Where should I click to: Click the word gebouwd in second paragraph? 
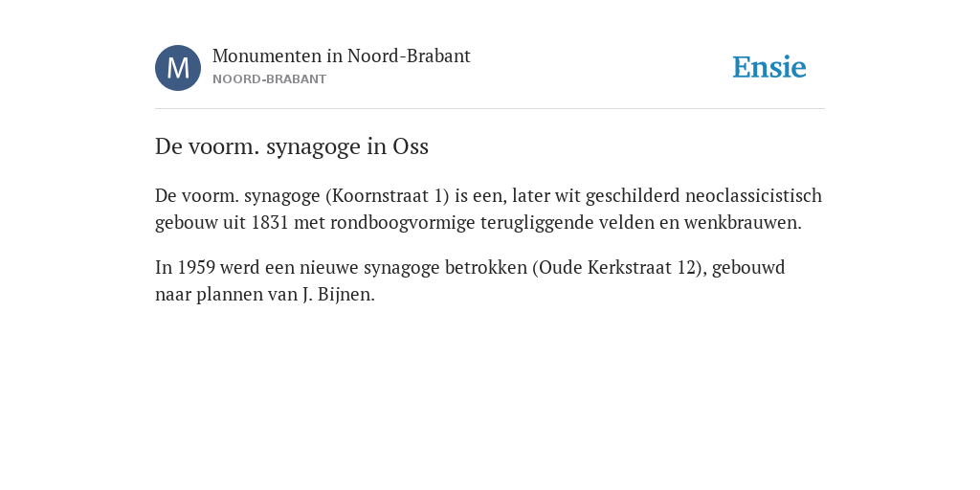pyautogui.click(x=748, y=268)
